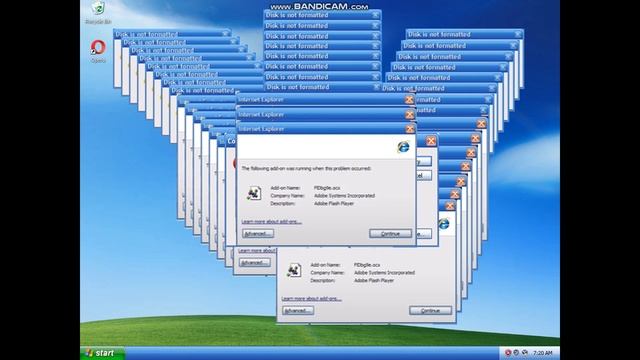Follow 'Learn more about add-ons' in lower dialog
This screenshot has width=640, height=360.
point(311,299)
